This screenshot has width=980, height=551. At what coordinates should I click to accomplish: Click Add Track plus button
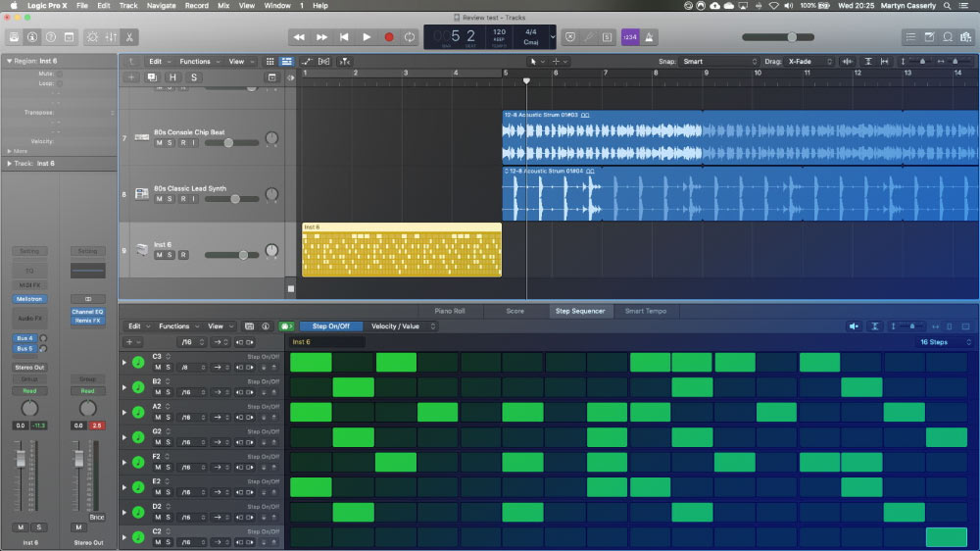pyautogui.click(x=131, y=77)
